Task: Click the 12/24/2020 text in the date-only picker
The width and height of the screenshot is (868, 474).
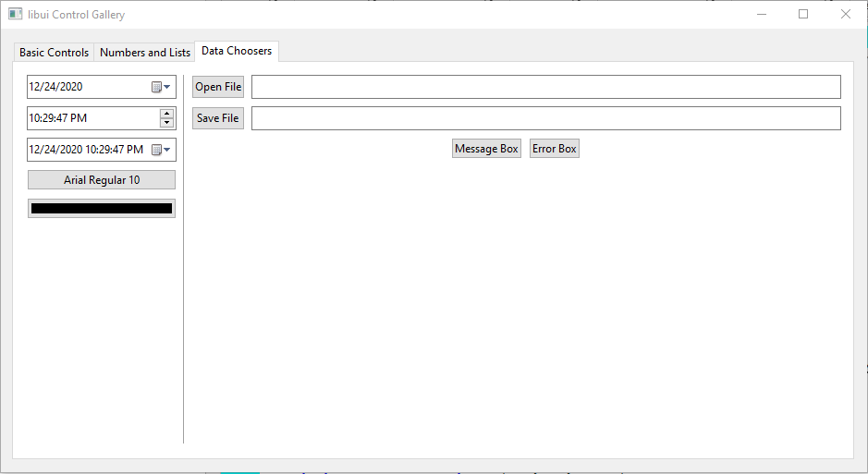Action: (56, 87)
